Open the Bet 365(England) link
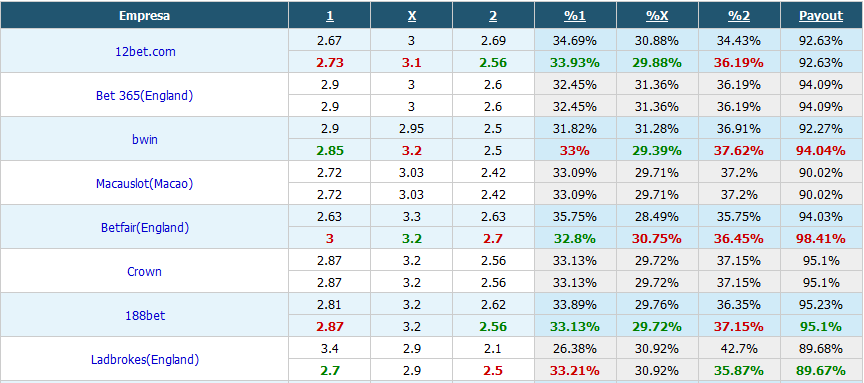This screenshot has width=864, height=383. tap(144, 95)
